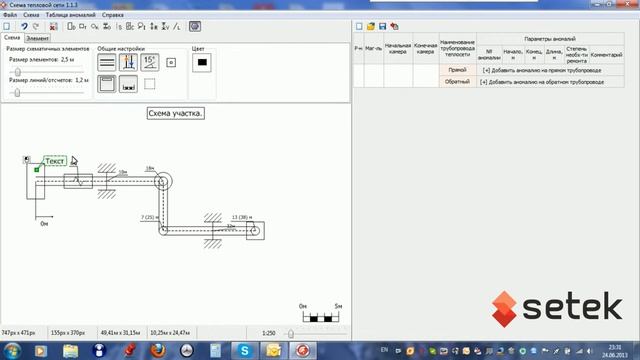Select the round chamber 'K' tool
640x360 pixels.
pyautogui.click(x=95, y=27)
